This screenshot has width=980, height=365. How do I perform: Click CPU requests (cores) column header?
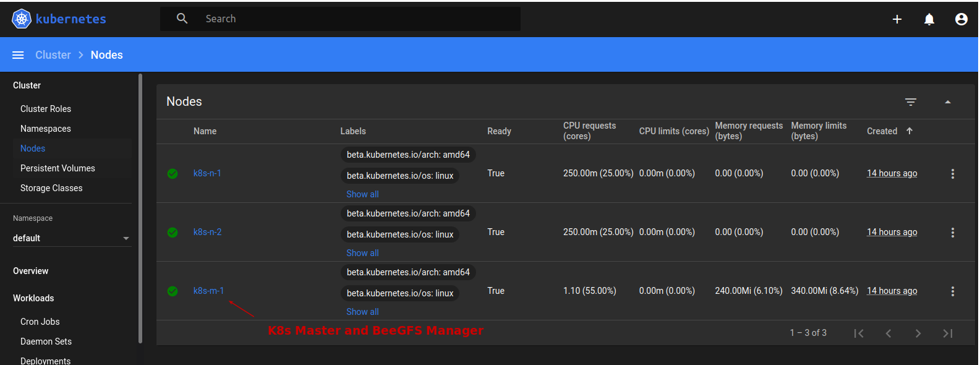pyautogui.click(x=589, y=131)
